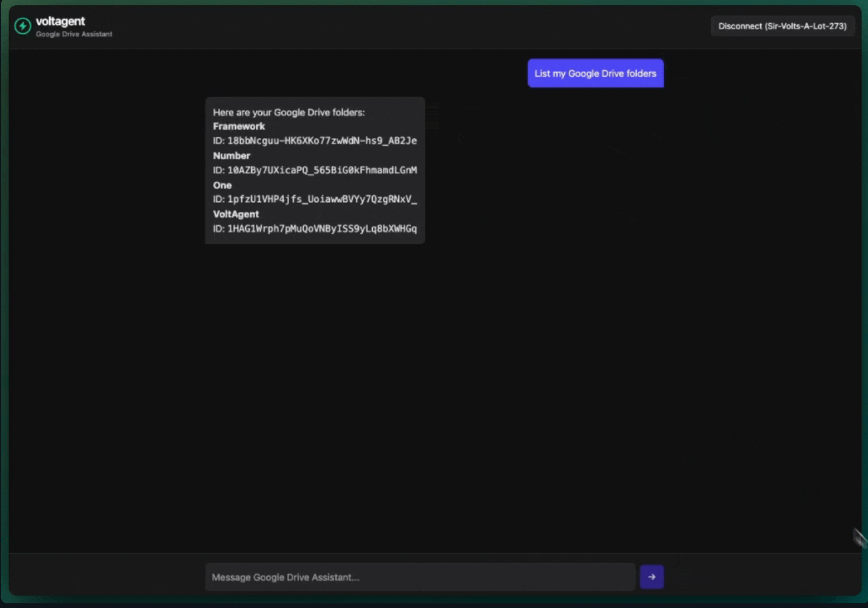Click the ID starting with 1pfzU1VHP4
The width and height of the screenshot is (868, 608).
pos(322,199)
